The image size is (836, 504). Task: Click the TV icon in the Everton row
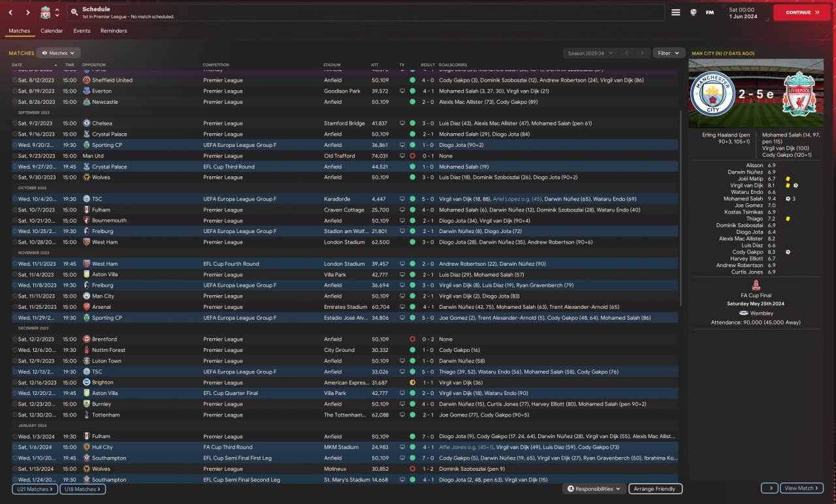(402, 91)
